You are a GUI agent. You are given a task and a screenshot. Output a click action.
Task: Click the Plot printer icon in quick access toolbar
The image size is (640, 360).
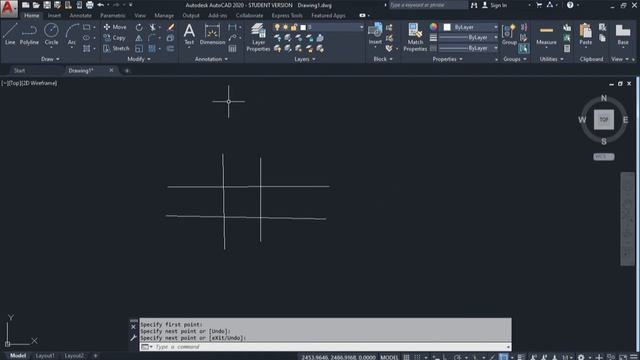point(89,5)
